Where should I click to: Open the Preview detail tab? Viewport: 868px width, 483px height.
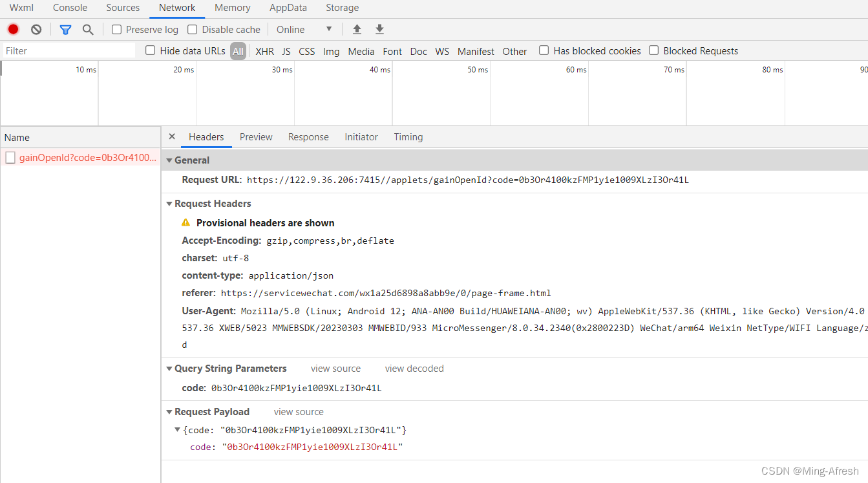pos(256,137)
